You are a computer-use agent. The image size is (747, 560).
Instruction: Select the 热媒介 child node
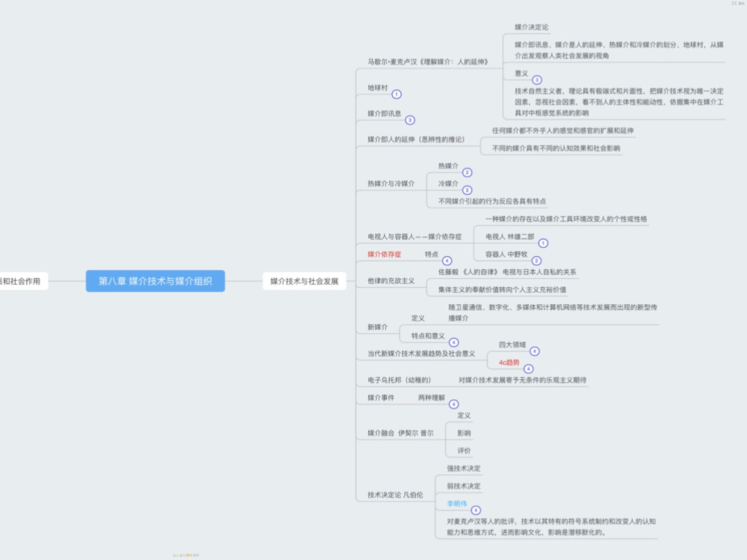(448, 166)
